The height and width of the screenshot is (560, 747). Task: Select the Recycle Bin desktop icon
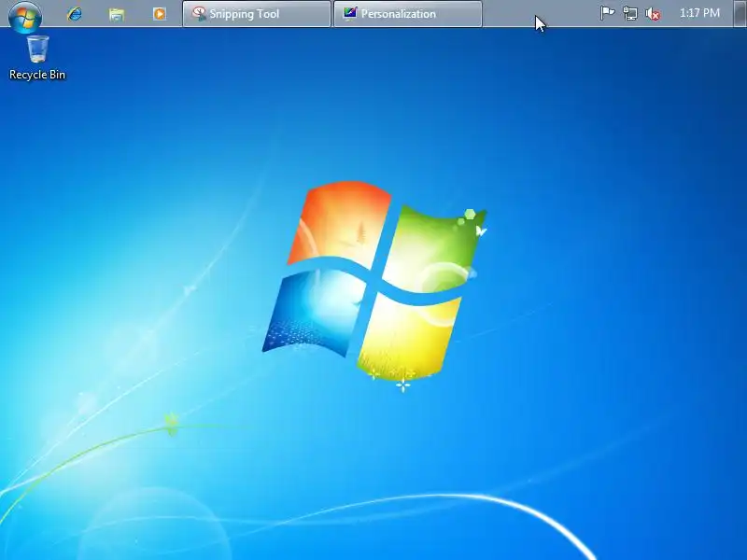(x=37, y=58)
